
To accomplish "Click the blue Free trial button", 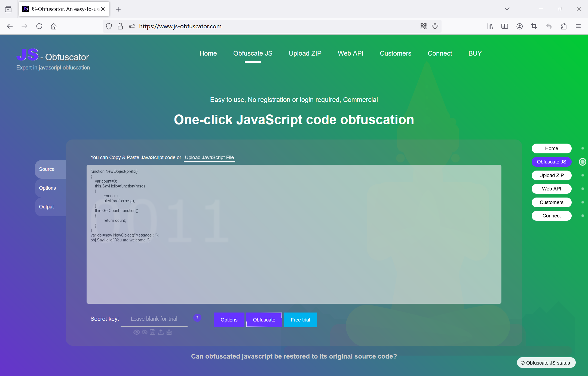I will click(x=300, y=320).
